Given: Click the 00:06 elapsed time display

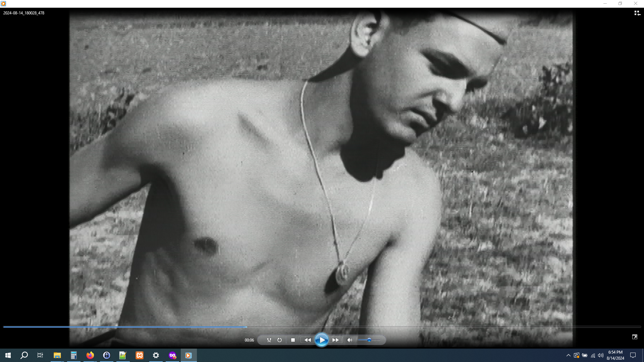Looking at the screenshot, I should click(249, 340).
